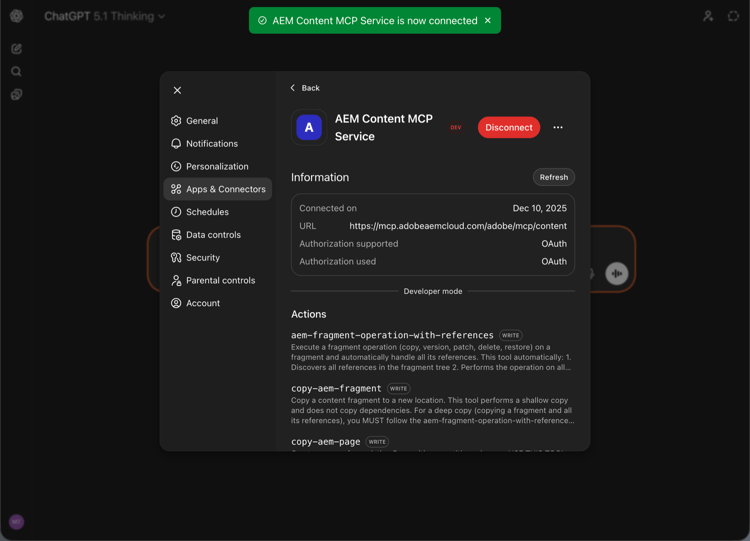Click the 'AEM Content MCP Service is now connected' message
This screenshot has height=541, width=750.
[375, 21]
